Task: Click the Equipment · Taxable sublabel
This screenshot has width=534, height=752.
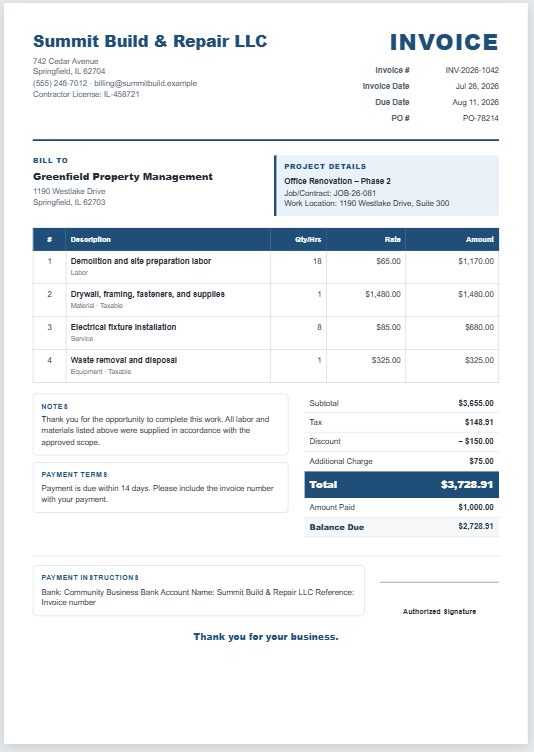Action: 101,372
